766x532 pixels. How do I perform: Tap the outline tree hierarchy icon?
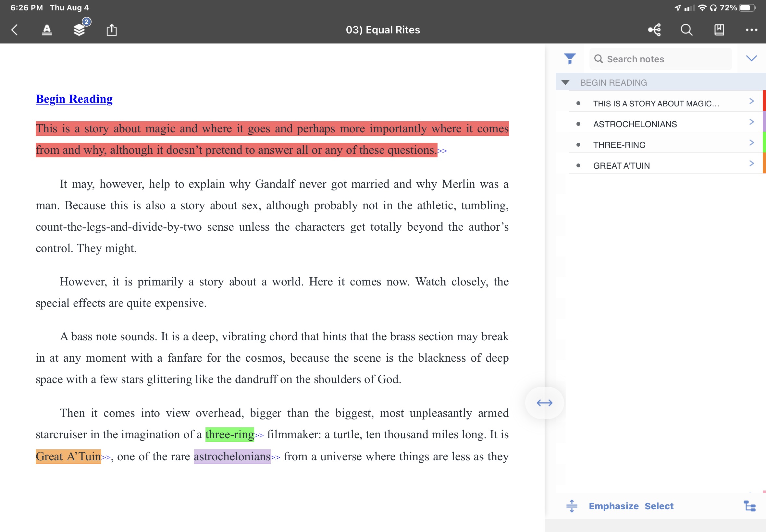pyautogui.click(x=750, y=506)
